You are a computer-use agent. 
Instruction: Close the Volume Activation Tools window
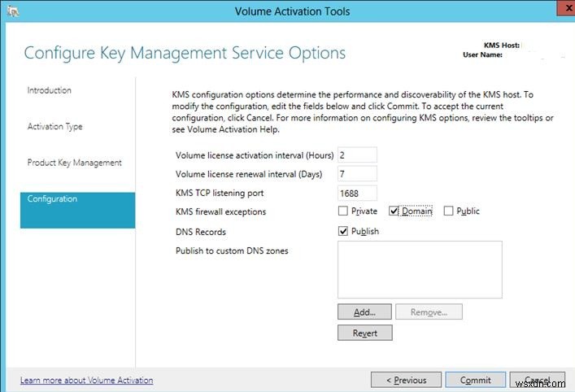point(566,9)
